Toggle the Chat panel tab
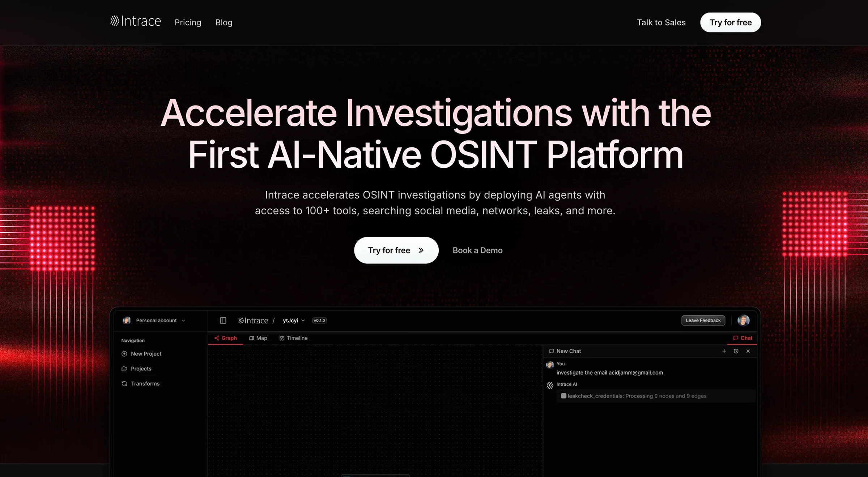This screenshot has height=477, width=868. [x=743, y=338]
